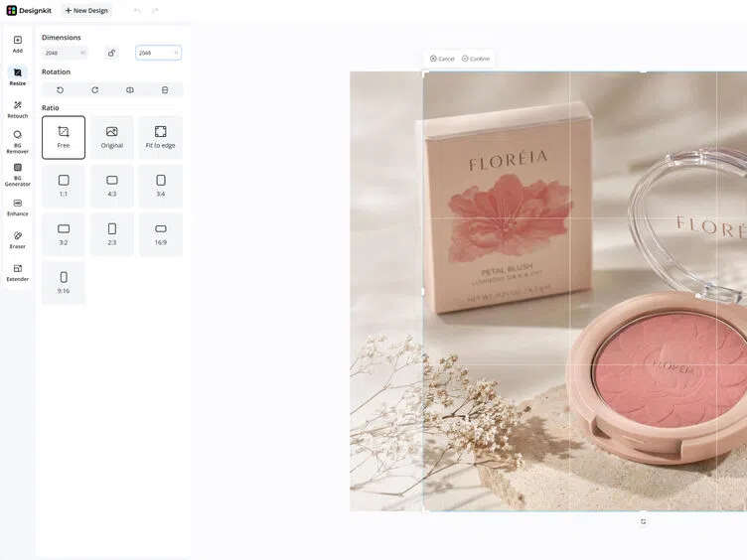The height and width of the screenshot is (560, 747).
Task: Choose the 1:1 ratio
Action: pyautogui.click(x=64, y=186)
